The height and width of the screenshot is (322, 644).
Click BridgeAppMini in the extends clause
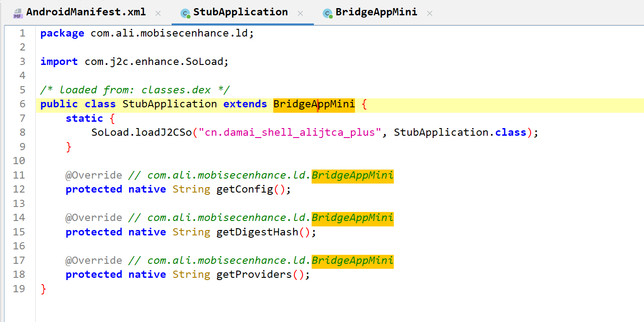[x=314, y=104]
